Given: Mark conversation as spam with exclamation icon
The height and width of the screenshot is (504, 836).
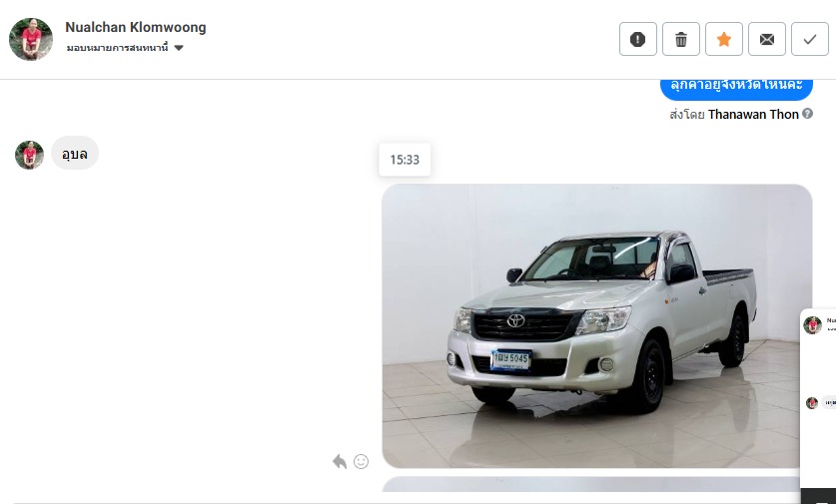Looking at the screenshot, I should click(637, 39).
